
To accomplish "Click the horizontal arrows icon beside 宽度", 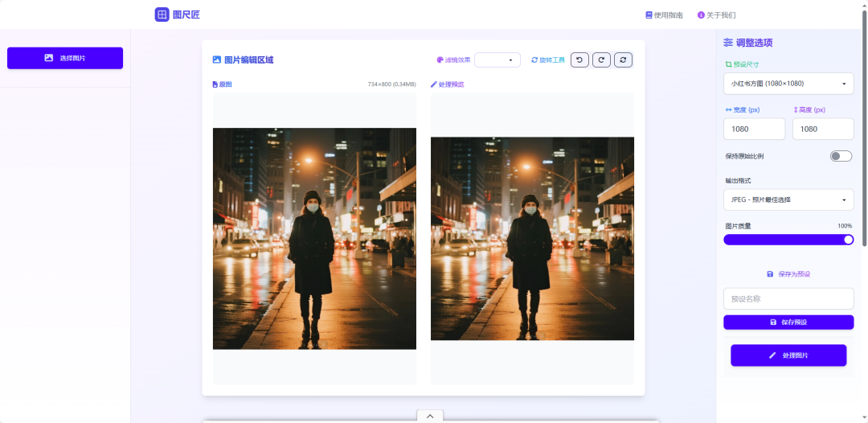I will tap(728, 109).
